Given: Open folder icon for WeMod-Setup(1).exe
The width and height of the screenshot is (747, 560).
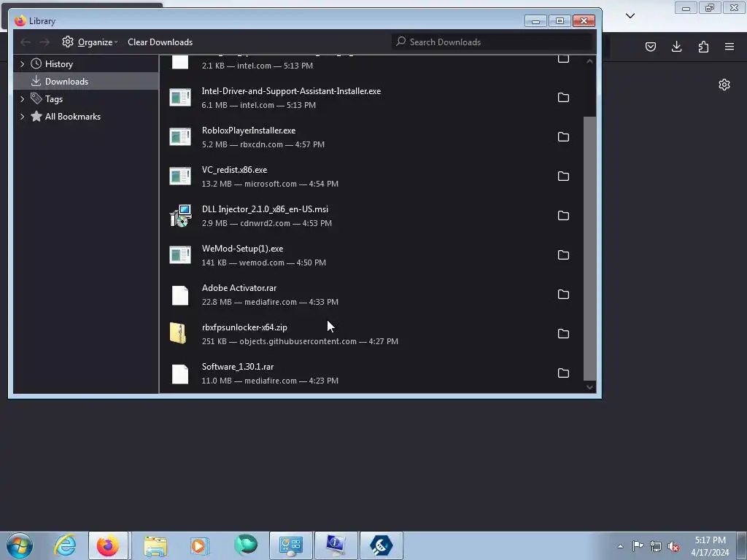Looking at the screenshot, I should [563, 255].
